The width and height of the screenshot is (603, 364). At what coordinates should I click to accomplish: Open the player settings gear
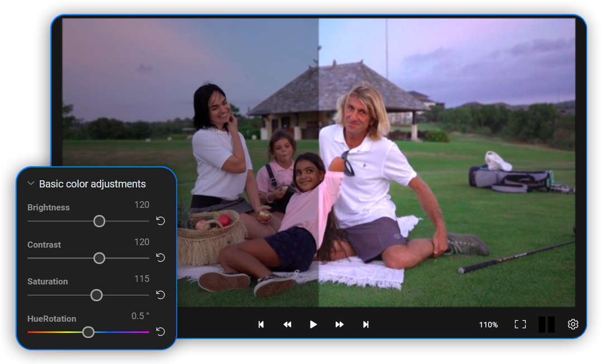[x=573, y=324]
